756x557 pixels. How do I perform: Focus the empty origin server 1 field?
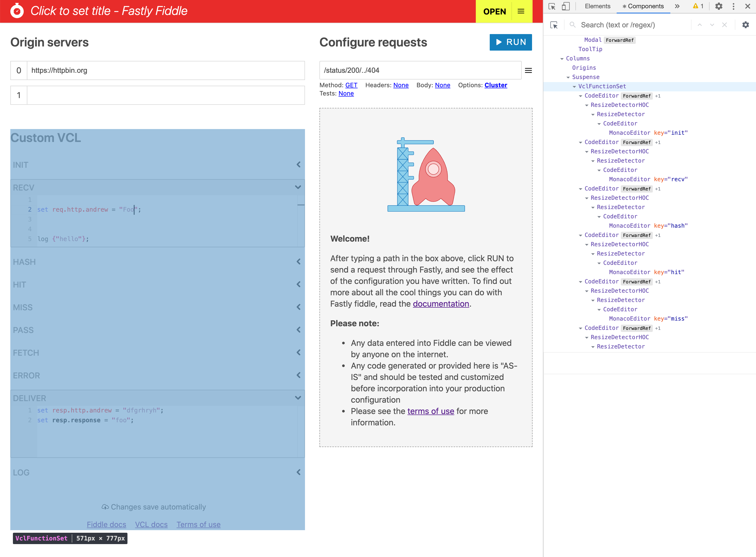[x=166, y=95]
